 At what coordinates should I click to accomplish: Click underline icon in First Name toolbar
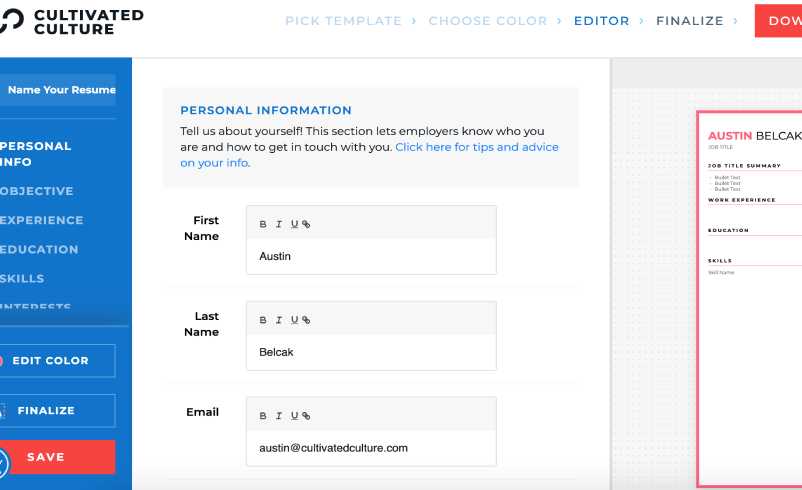pyautogui.click(x=294, y=224)
